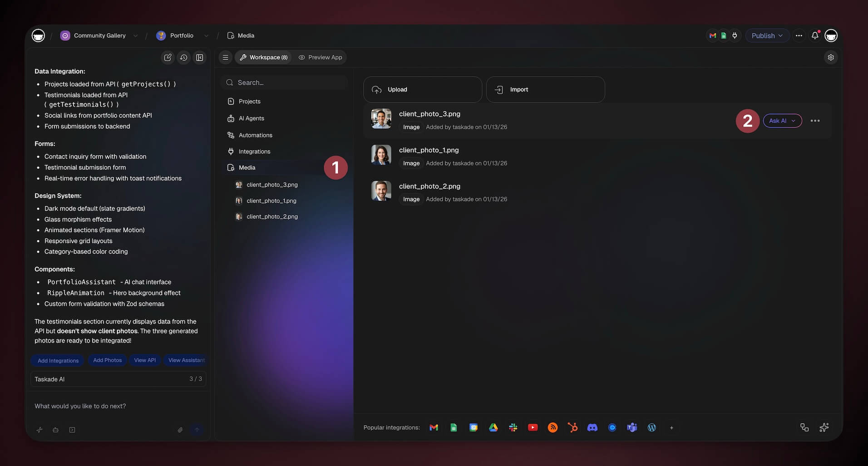Viewport: 868px width, 466px height.
Task: Open the settings gear icon
Action: click(830, 58)
